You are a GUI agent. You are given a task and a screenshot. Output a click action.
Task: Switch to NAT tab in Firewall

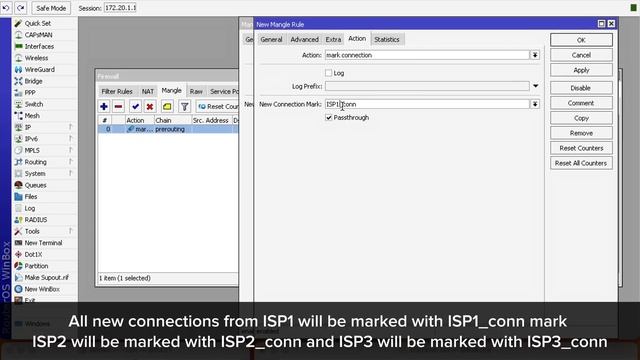148,91
